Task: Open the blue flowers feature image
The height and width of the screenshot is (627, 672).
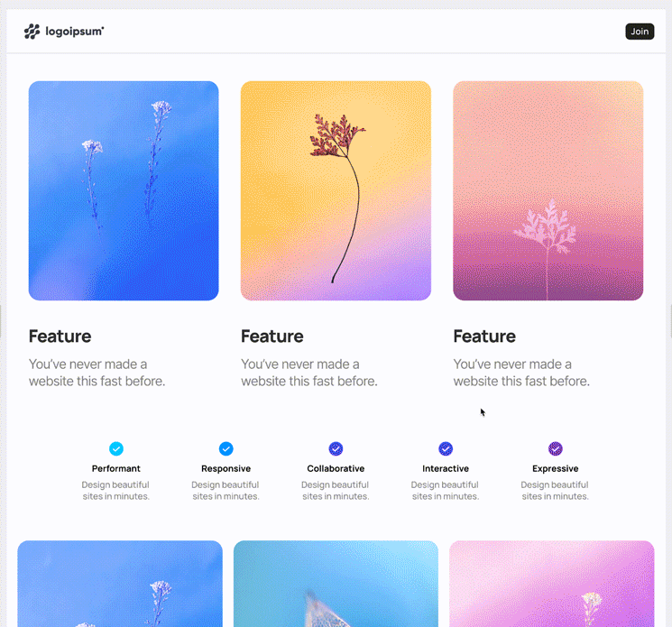Action: tap(124, 190)
